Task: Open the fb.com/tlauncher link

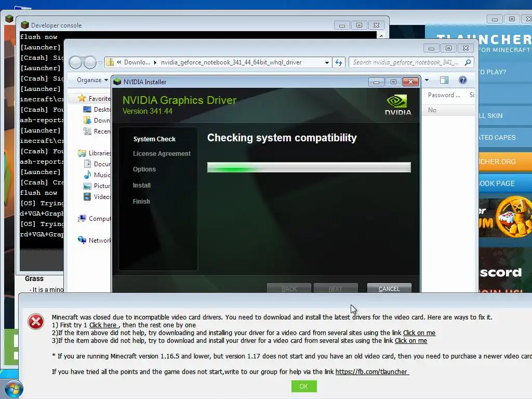Action: (x=371, y=372)
